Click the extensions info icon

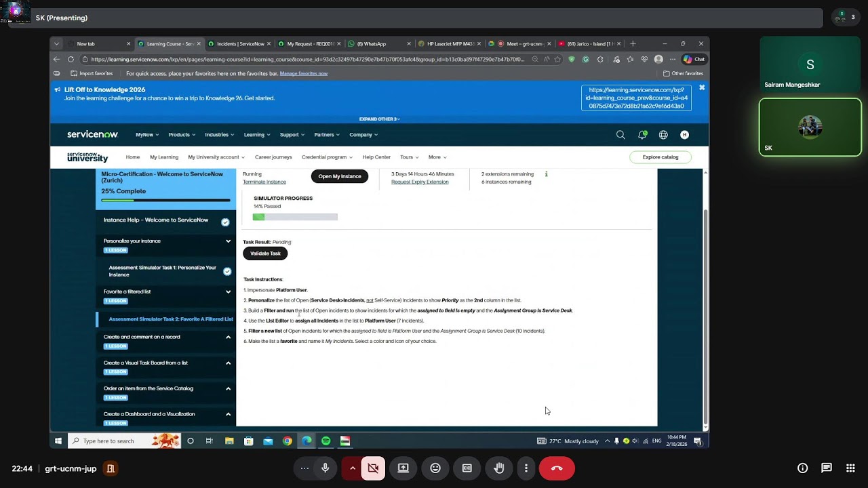coord(546,174)
